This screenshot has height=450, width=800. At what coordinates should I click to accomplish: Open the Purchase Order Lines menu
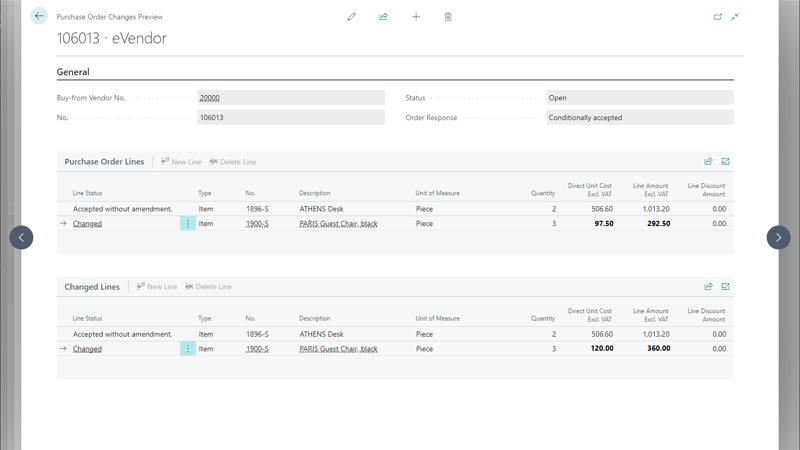click(x=104, y=162)
